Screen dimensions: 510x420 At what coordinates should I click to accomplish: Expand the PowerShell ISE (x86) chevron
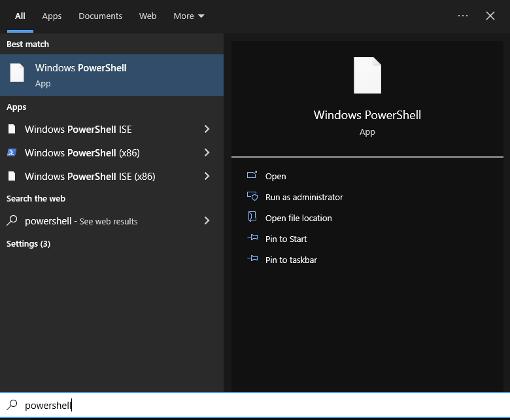click(x=207, y=177)
